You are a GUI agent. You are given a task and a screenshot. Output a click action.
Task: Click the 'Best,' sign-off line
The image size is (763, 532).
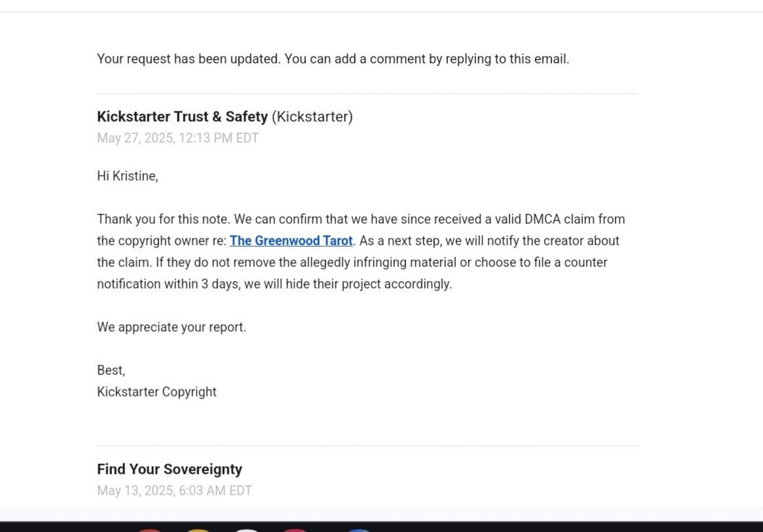click(x=111, y=370)
